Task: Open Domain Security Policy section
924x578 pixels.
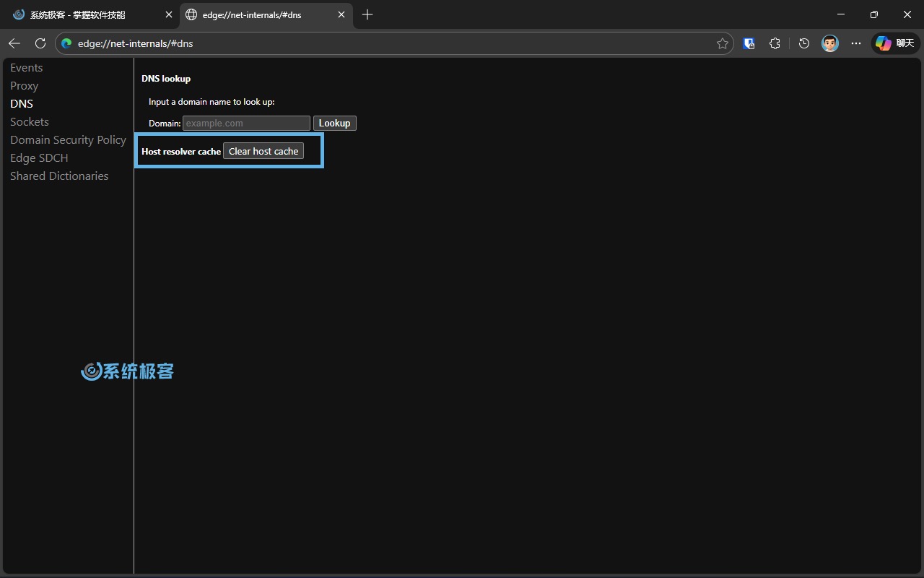Action: tap(68, 139)
